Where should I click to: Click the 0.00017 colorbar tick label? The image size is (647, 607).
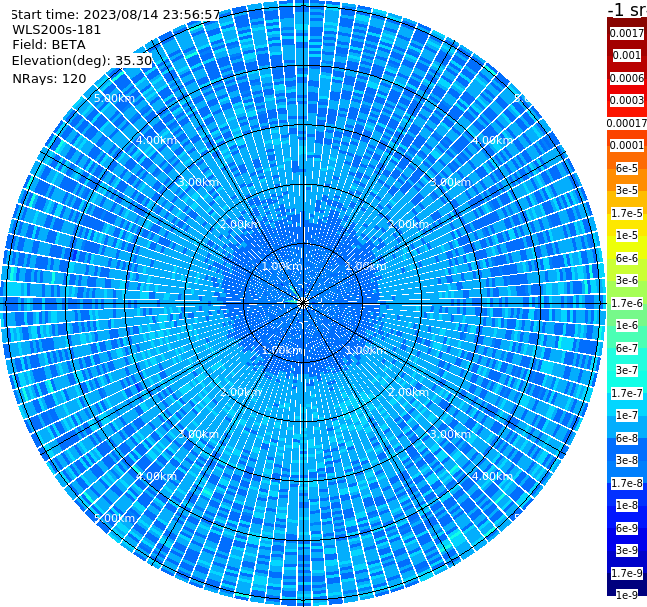(627, 123)
